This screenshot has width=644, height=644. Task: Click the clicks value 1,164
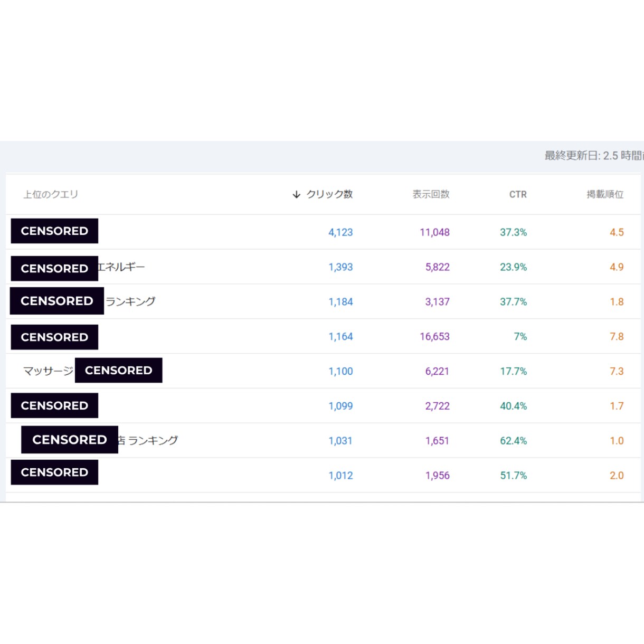340,337
